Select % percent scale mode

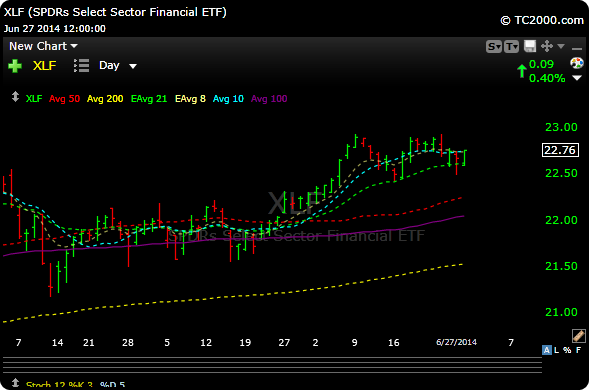(x=567, y=350)
